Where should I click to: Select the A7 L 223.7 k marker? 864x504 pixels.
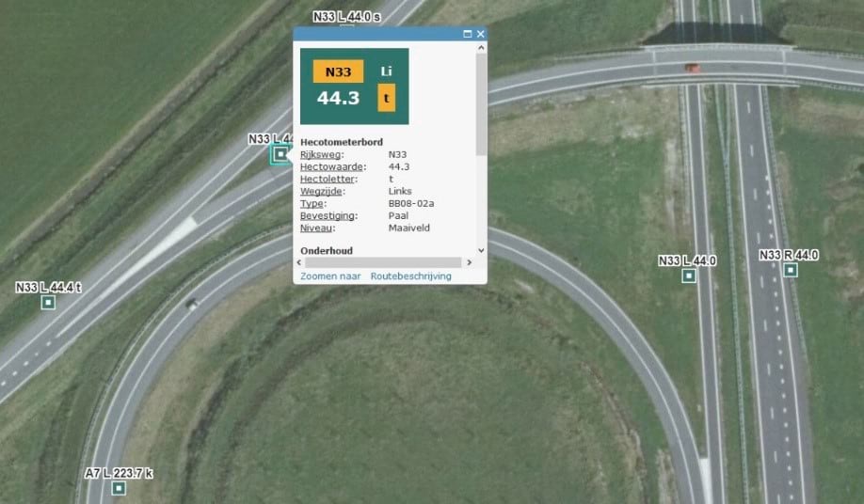pyautogui.click(x=119, y=488)
